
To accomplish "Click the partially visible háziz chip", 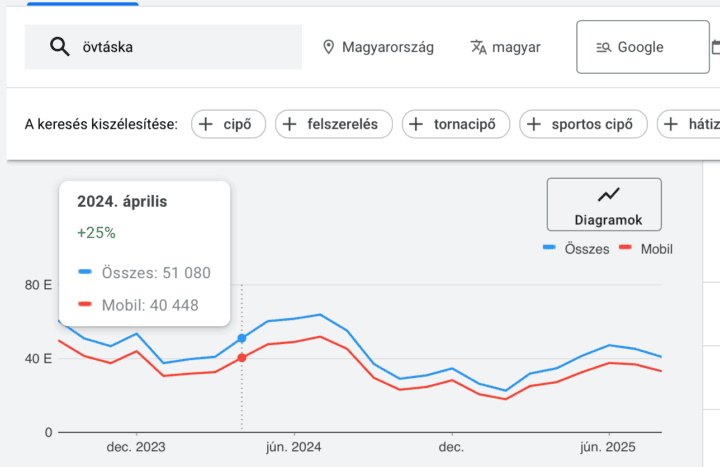I will 690,124.
